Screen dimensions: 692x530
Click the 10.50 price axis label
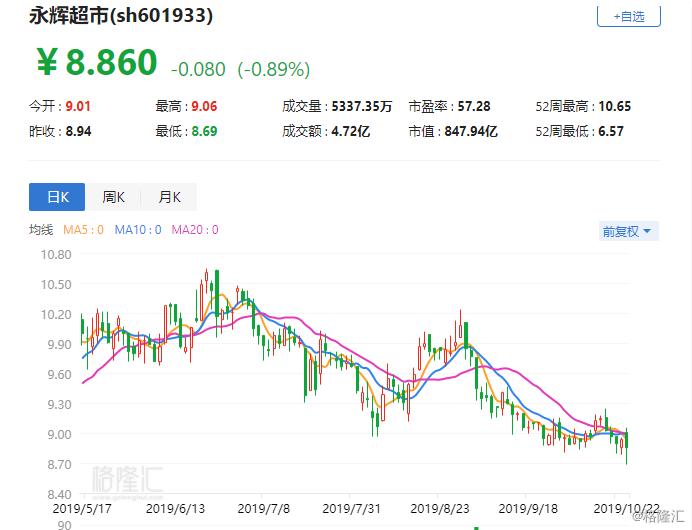pyautogui.click(x=56, y=285)
